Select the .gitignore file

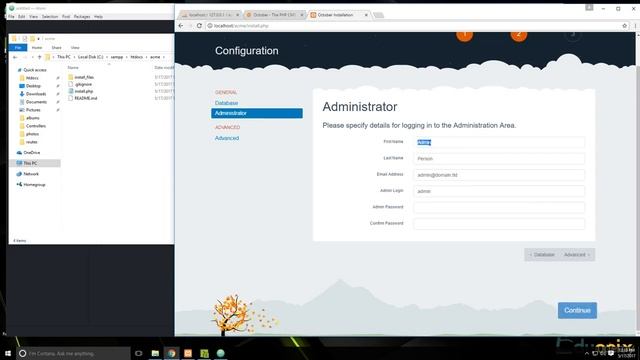click(83, 84)
